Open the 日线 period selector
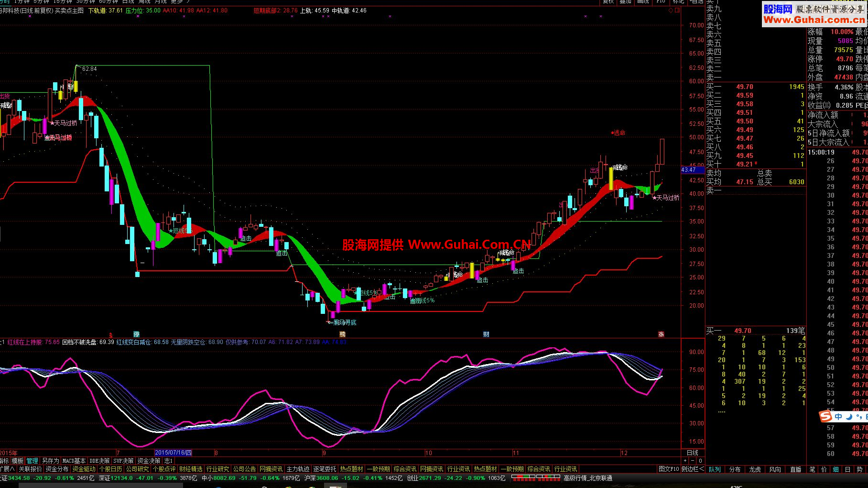Image resolution: width=868 pixels, height=488 pixels. pos(693,453)
